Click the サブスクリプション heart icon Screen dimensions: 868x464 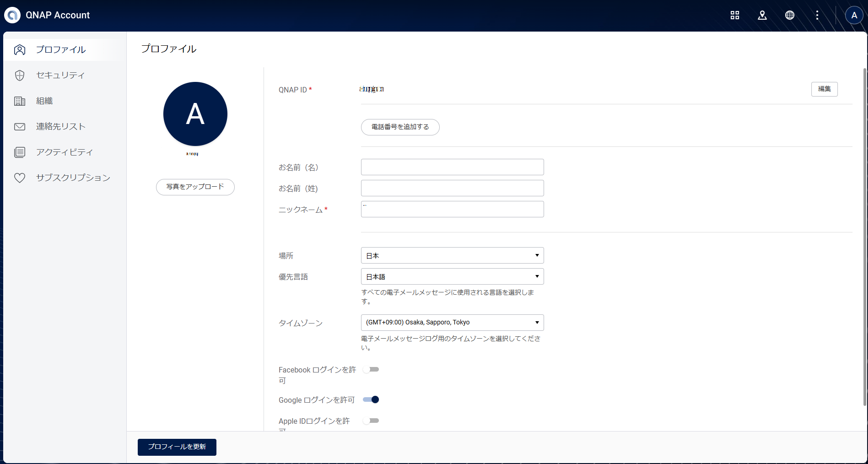tap(20, 178)
